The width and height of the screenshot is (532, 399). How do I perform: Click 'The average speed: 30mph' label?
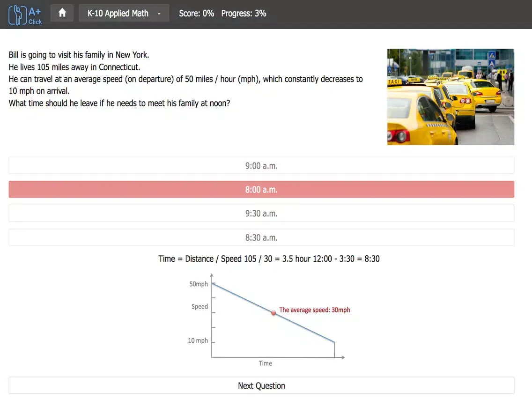[315, 310]
